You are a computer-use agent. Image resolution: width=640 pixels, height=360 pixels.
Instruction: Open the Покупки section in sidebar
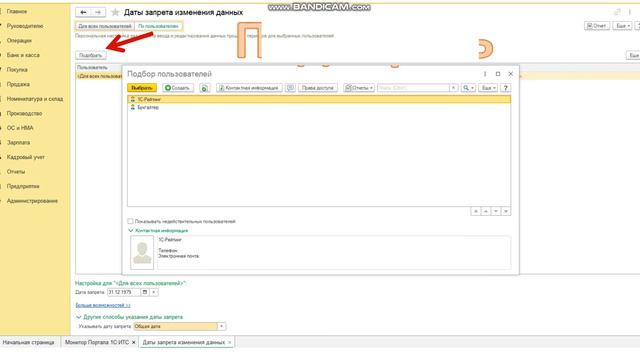coord(17,70)
